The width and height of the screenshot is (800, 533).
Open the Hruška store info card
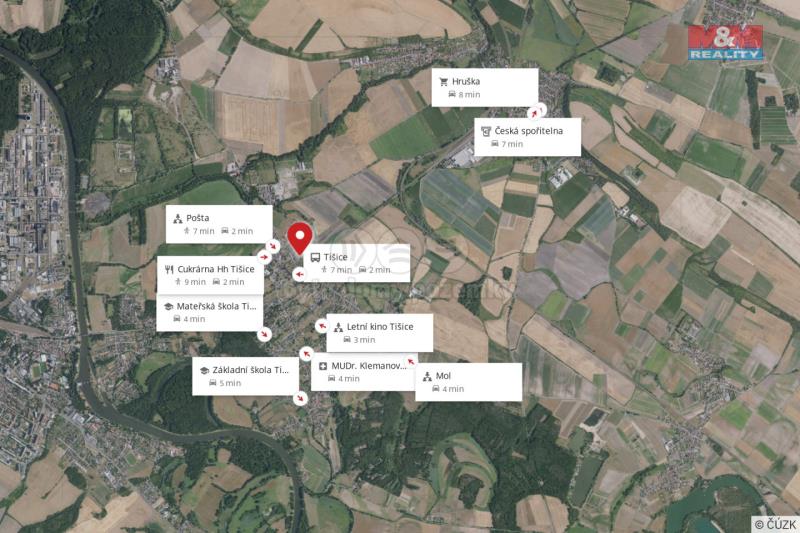(485, 88)
